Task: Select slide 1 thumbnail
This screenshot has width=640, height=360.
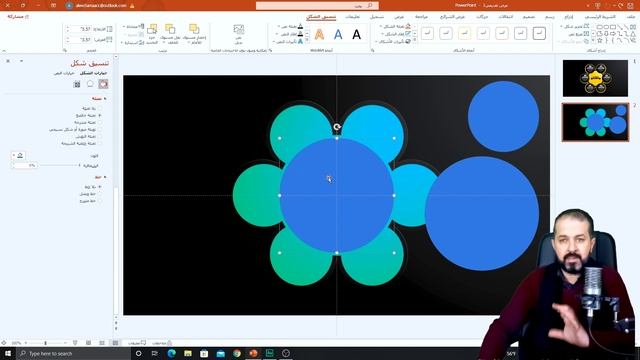Action: coord(595,78)
